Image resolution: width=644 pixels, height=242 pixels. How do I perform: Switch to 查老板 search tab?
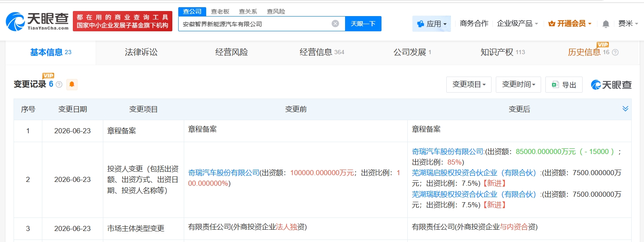pos(220,11)
